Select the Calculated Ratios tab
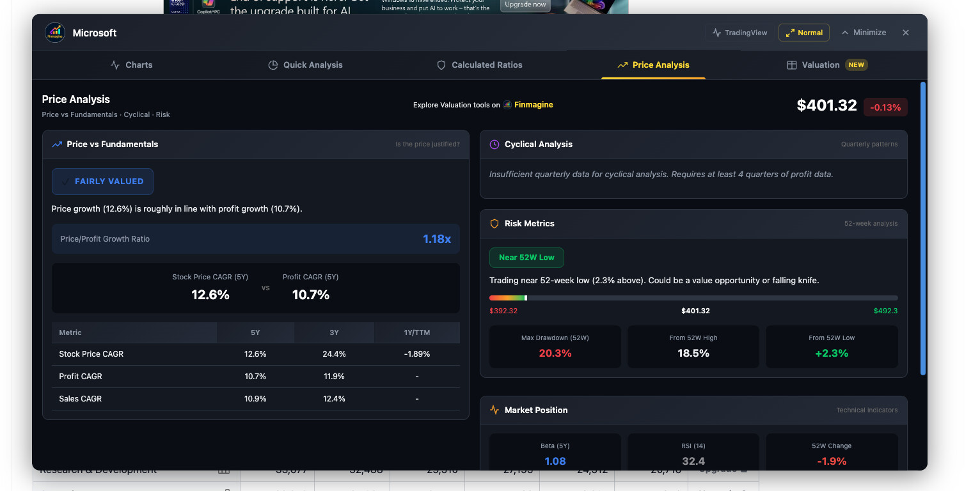The width and height of the screenshot is (980, 491). tap(479, 65)
